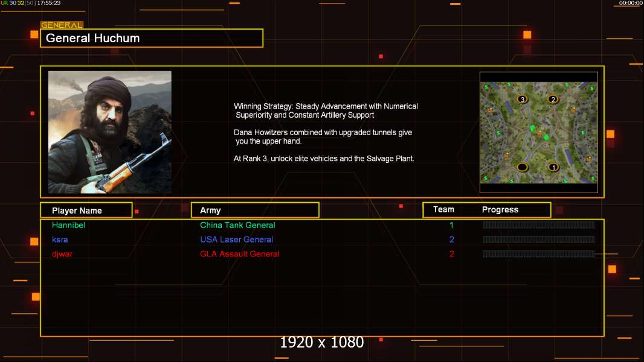Click Hannibel's team number 1

point(451,225)
